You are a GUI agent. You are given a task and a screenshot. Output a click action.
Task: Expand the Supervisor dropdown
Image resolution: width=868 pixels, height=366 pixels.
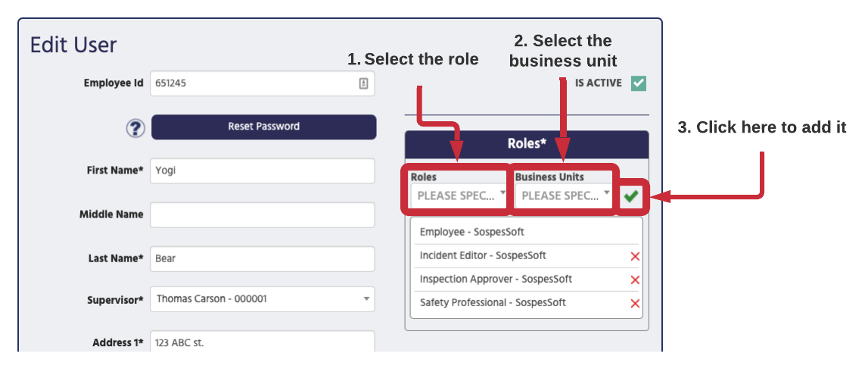point(263,299)
